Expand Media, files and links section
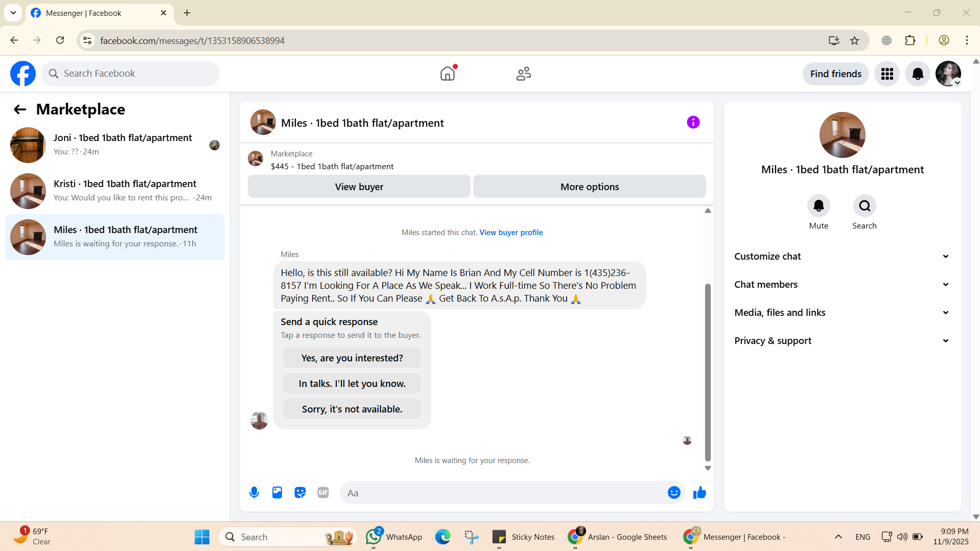The height and width of the screenshot is (551, 980). point(842,313)
